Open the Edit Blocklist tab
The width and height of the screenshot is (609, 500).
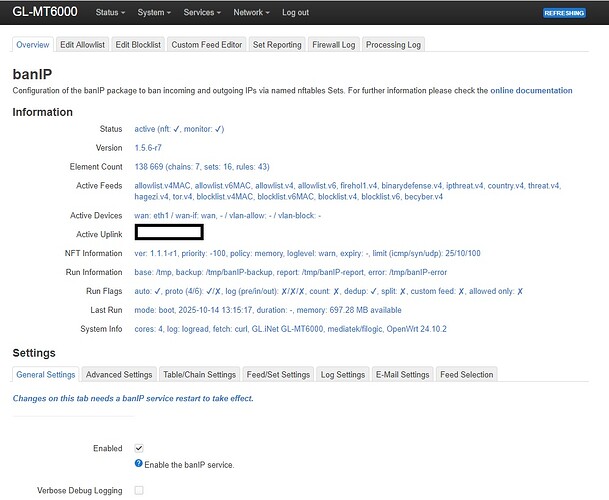(137, 45)
